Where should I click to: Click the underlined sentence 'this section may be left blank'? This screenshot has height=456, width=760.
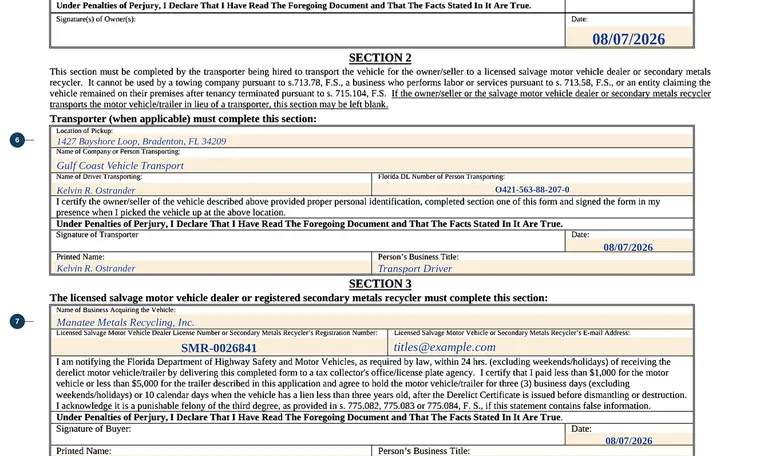tap(331, 104)
